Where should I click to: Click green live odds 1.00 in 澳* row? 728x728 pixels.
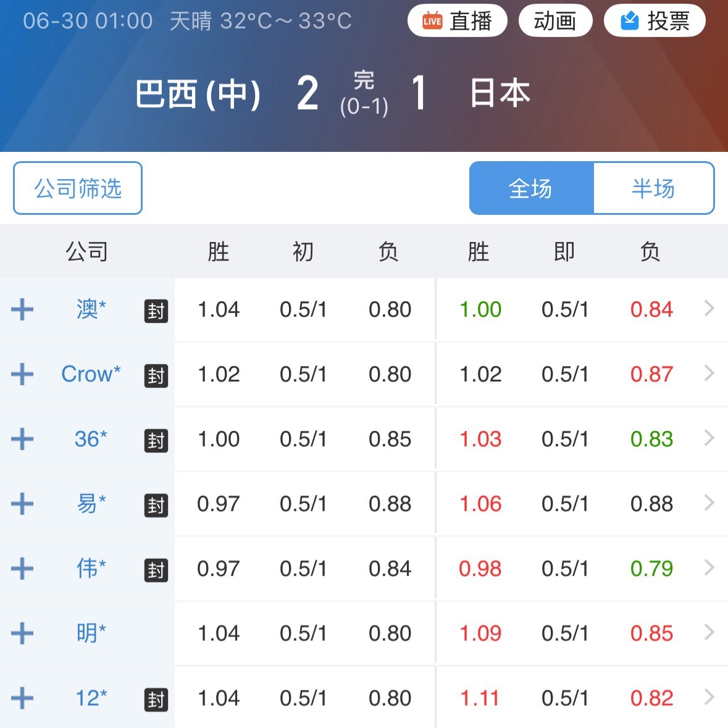coord(480,310)
